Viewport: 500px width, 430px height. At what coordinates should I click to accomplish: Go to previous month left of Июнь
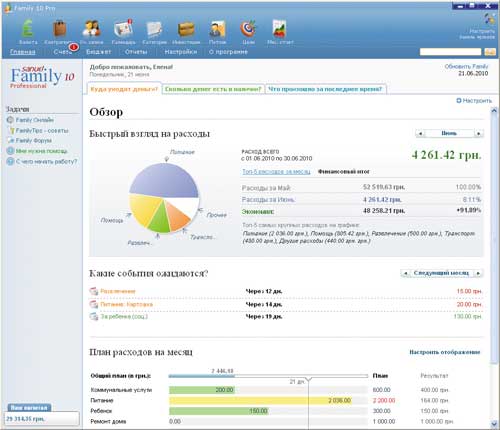pyautogui.click(x=420, y=133)
